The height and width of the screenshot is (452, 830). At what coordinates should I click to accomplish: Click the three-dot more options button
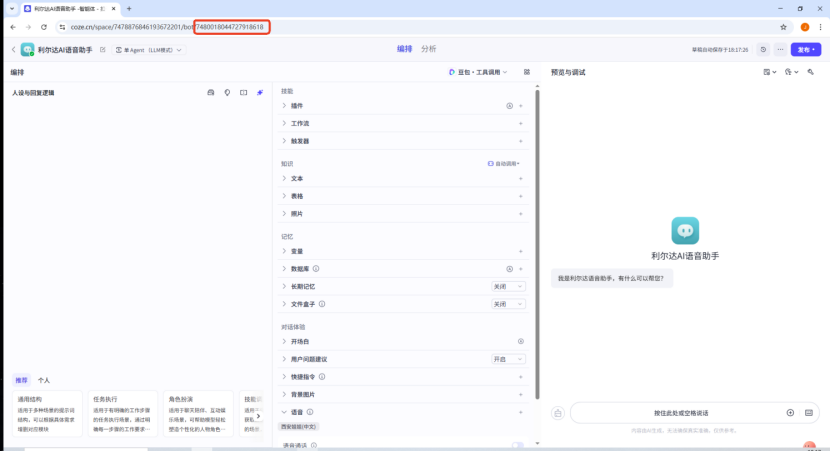780,49
